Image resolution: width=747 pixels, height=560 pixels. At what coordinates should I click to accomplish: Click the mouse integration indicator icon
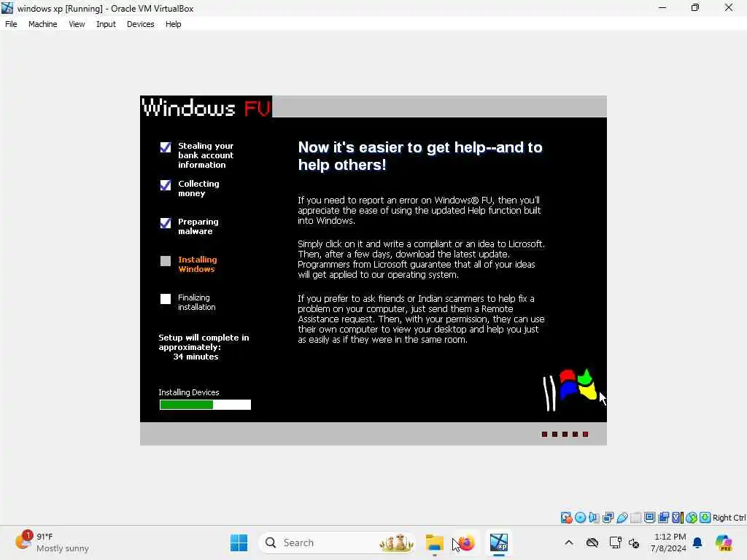tap(692, 517)
